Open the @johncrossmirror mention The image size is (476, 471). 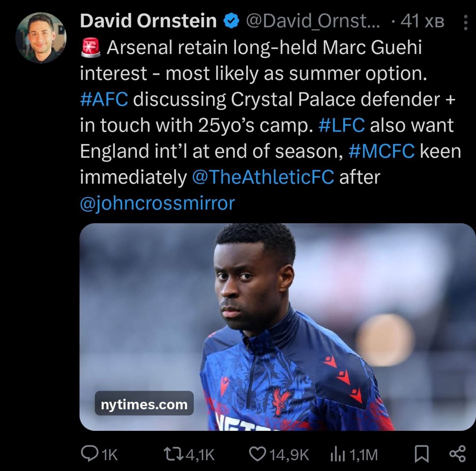[157, 203]
